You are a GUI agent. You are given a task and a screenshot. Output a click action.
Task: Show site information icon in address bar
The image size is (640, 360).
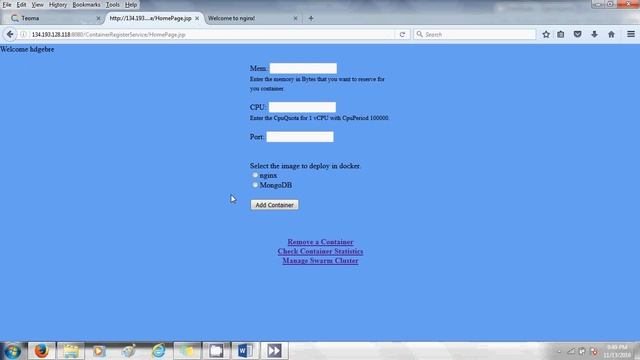tap(24, 35)
